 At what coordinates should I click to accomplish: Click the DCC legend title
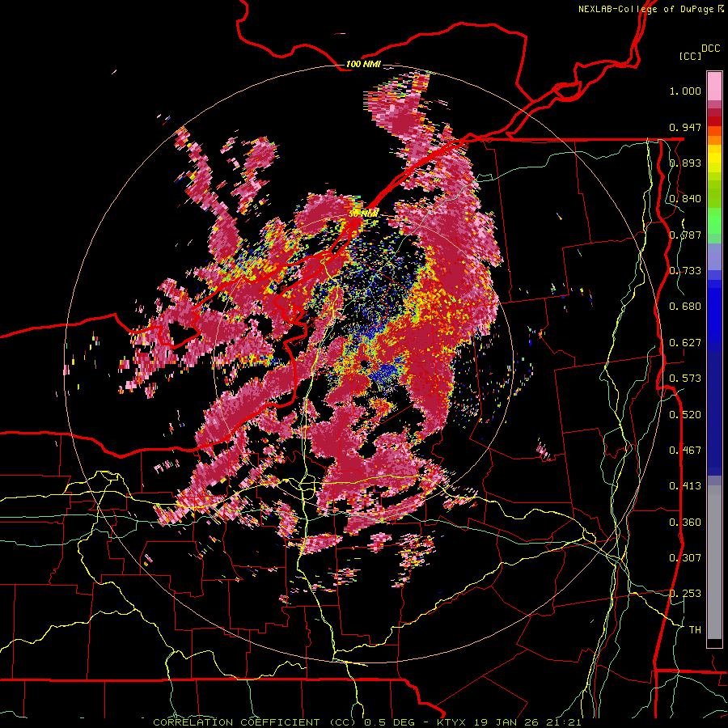coord(710,49)
